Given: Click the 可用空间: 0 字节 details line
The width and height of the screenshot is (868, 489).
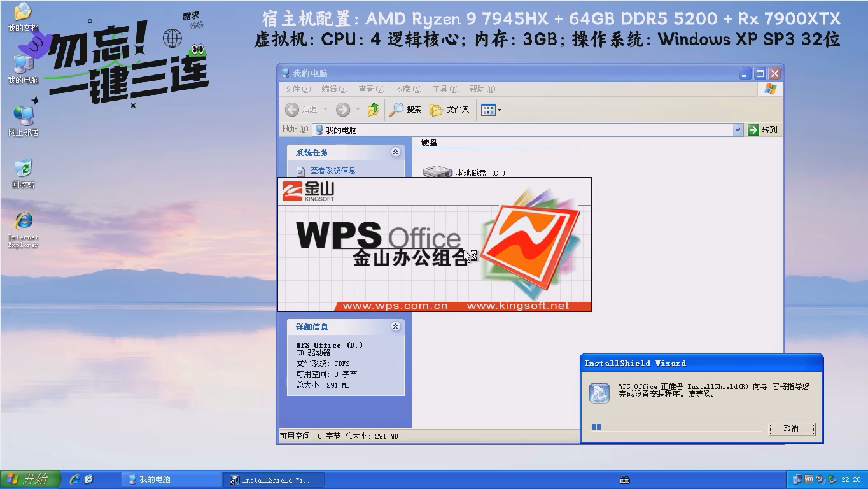Looking at the screenshot, I should point(326,374).
